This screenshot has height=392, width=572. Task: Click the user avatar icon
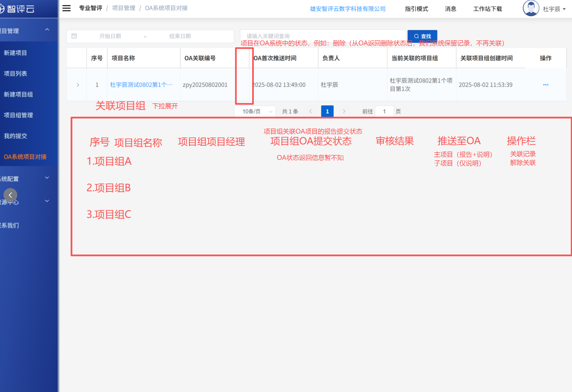pyautogui.click(x=531, y=8)
